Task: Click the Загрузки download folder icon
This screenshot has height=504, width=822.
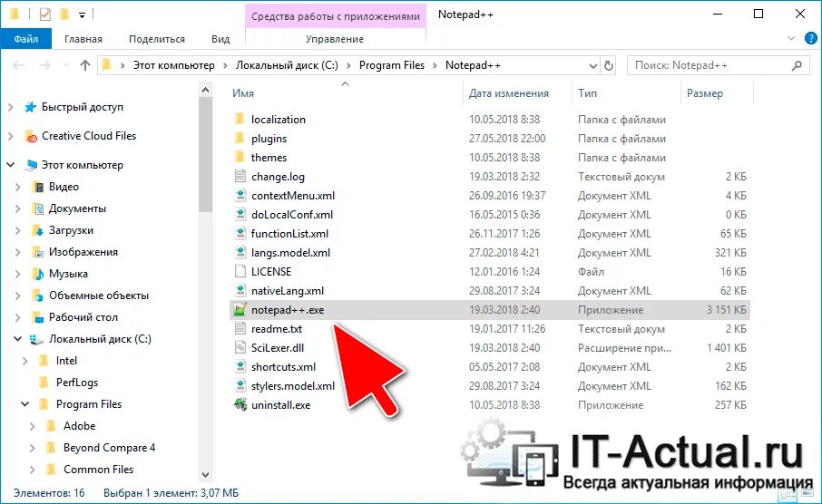Action: (38, 230)
